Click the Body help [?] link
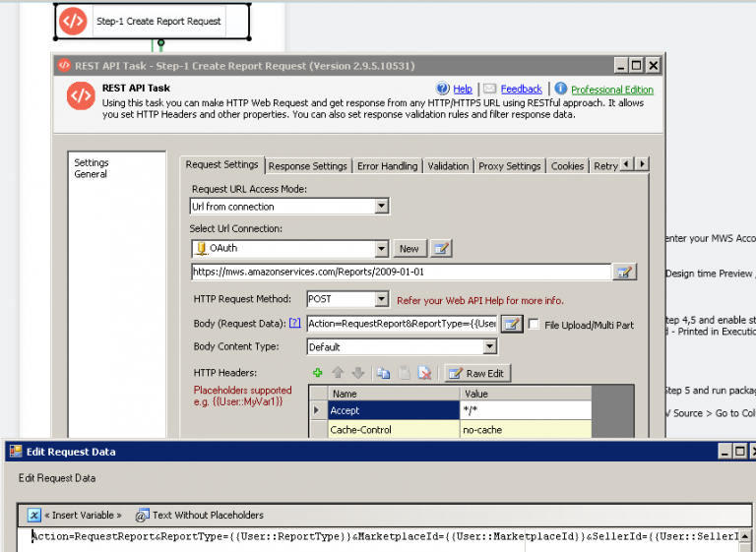756x552 pixels. [294, 323]
